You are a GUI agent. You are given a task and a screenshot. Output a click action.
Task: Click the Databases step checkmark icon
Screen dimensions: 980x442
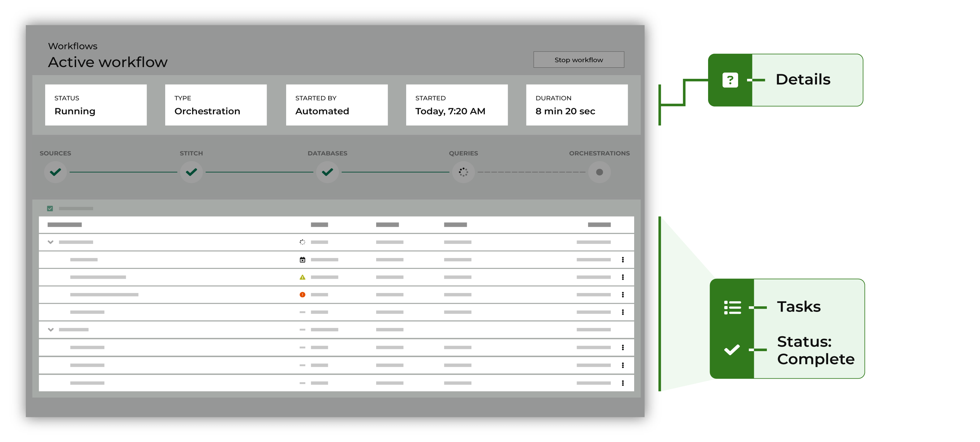tap(327, 172)
